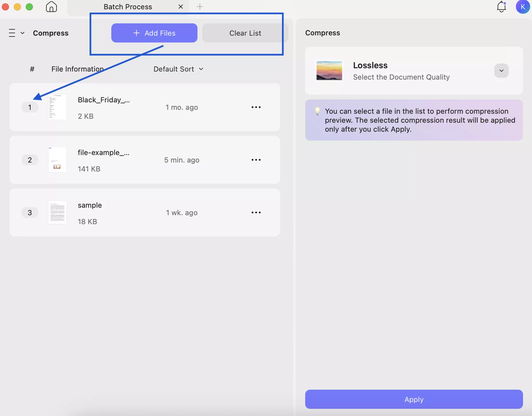This screenshot has width=532, height=416.
Task: Switch to the Batch Process tab
Action: tap(128, 6)
